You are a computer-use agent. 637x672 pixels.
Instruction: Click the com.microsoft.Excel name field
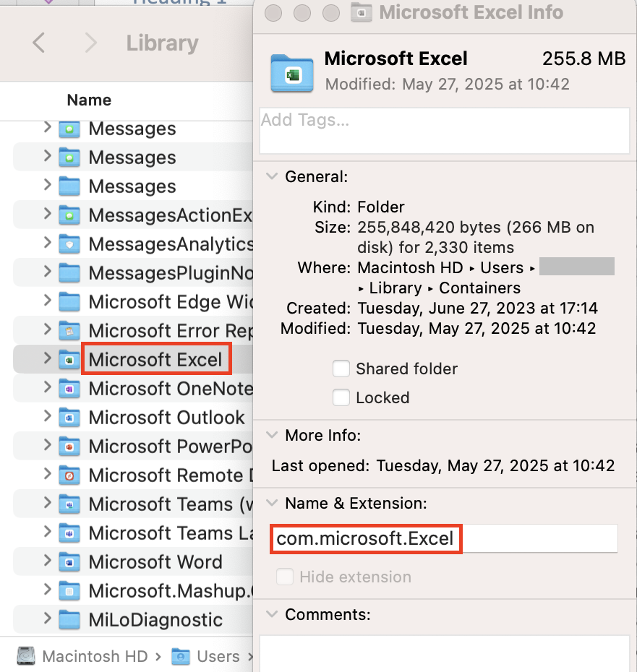445,538
